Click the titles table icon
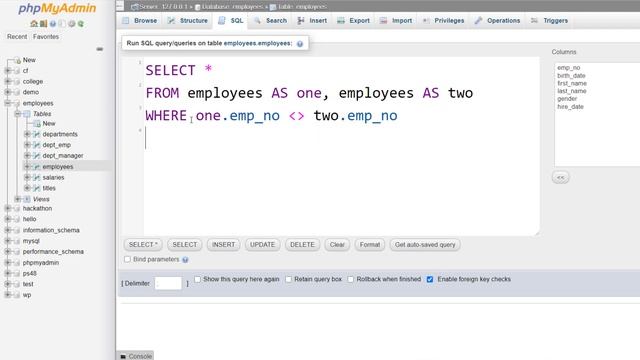Viewport: 640px width, 360px height. [36, 188]
